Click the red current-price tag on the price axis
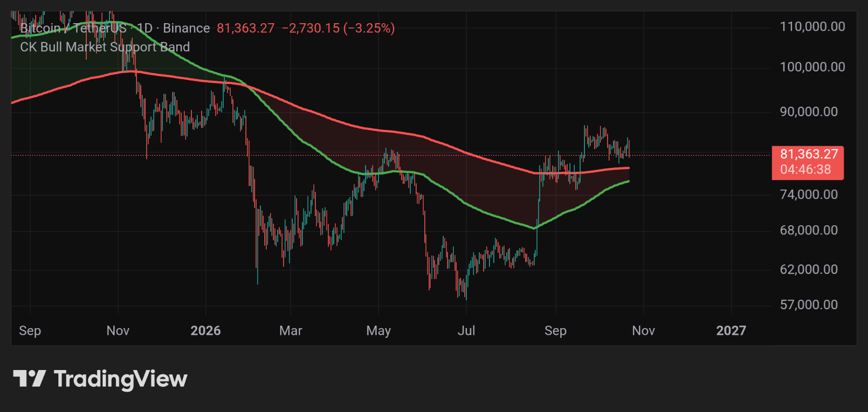The image size is (868, 412). pyautogui.click(x=808, y=163)
